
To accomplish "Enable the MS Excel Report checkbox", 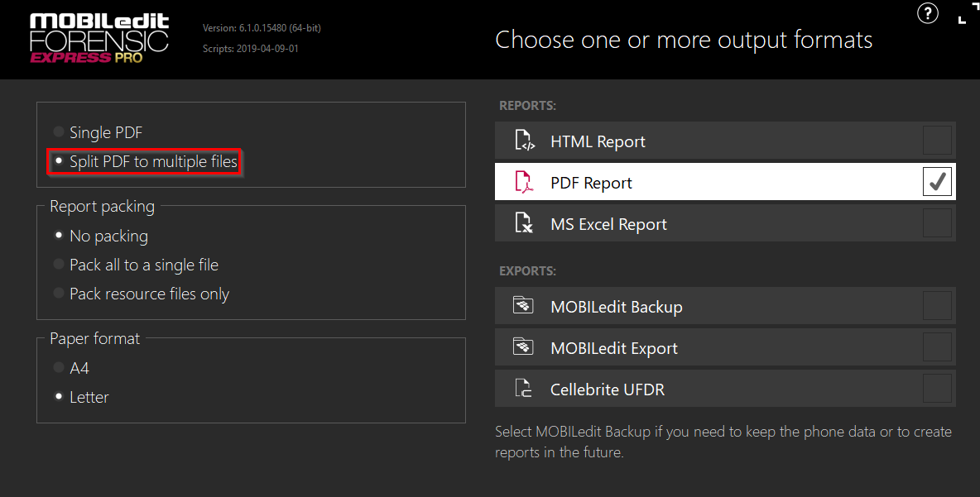I will (x=937, y=223).
